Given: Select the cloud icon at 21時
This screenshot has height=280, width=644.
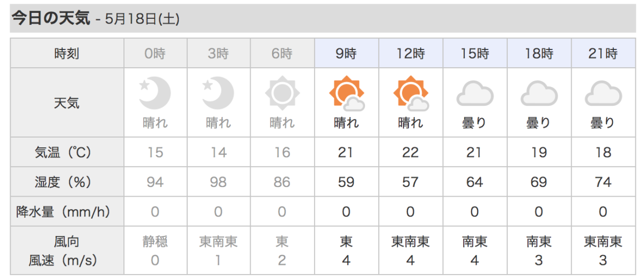Looking at the screenshot, I should point(603,94).
